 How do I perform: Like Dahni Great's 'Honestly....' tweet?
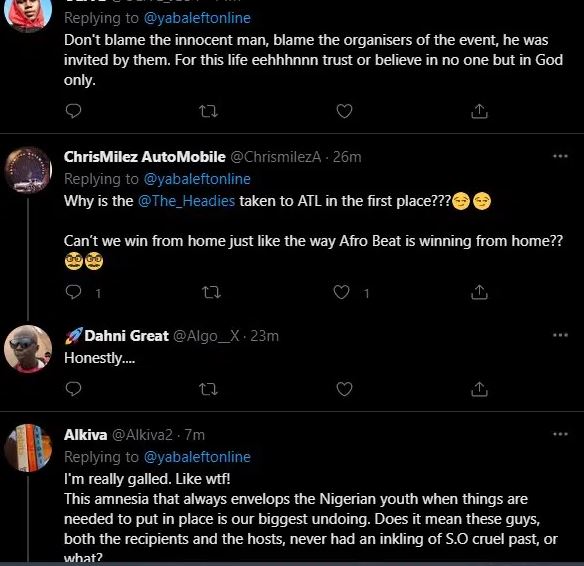(344, 389)
